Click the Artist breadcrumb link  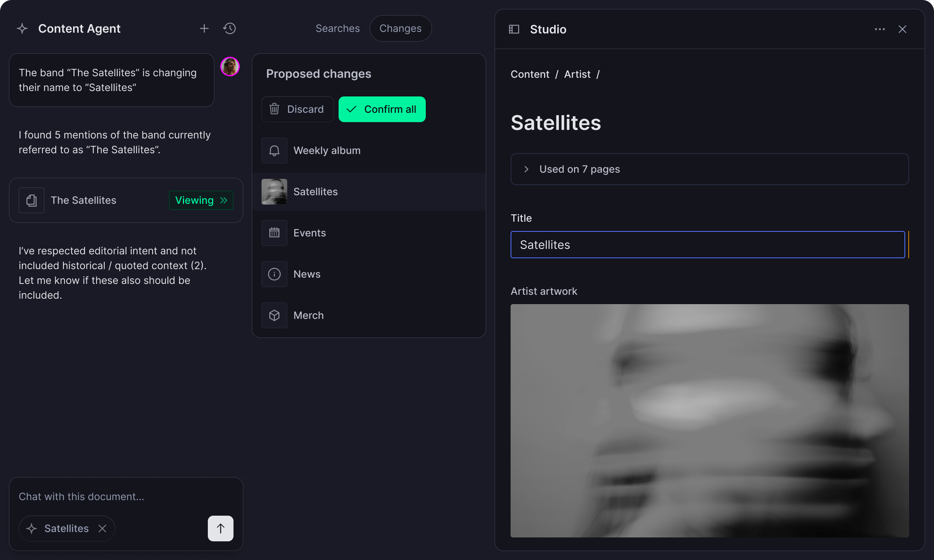click(x=577, y=74)
